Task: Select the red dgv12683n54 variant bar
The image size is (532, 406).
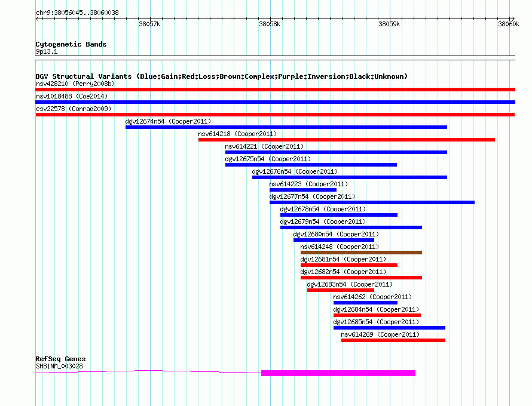Action: [x=341, y=290]
